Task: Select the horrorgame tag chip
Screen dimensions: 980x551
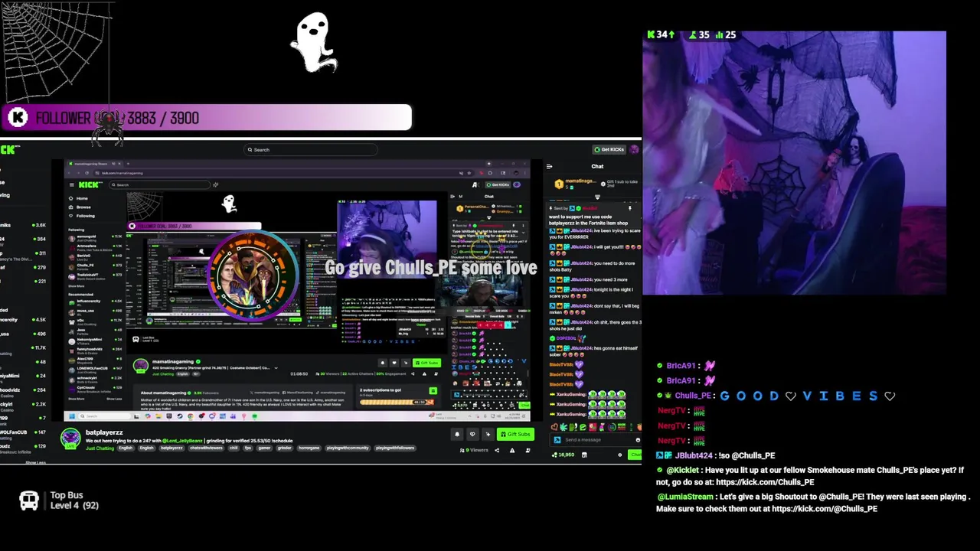Action: point(309,448)
